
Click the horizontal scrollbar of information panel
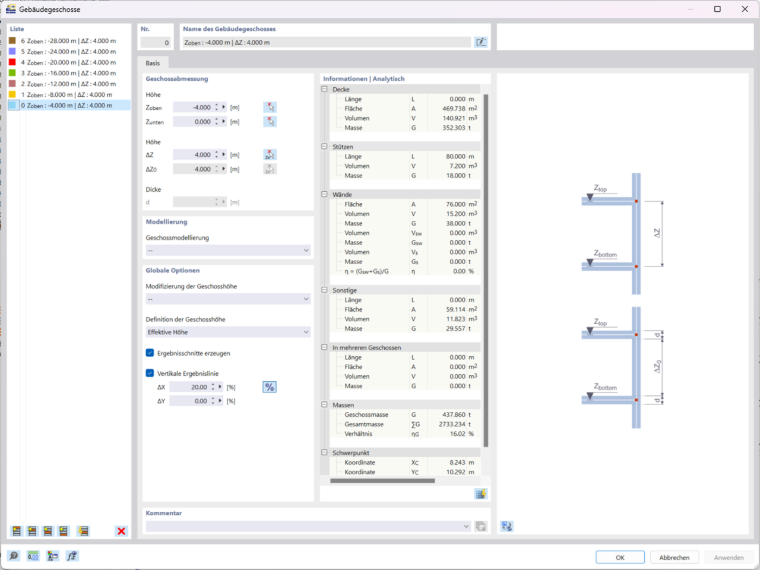382,481
